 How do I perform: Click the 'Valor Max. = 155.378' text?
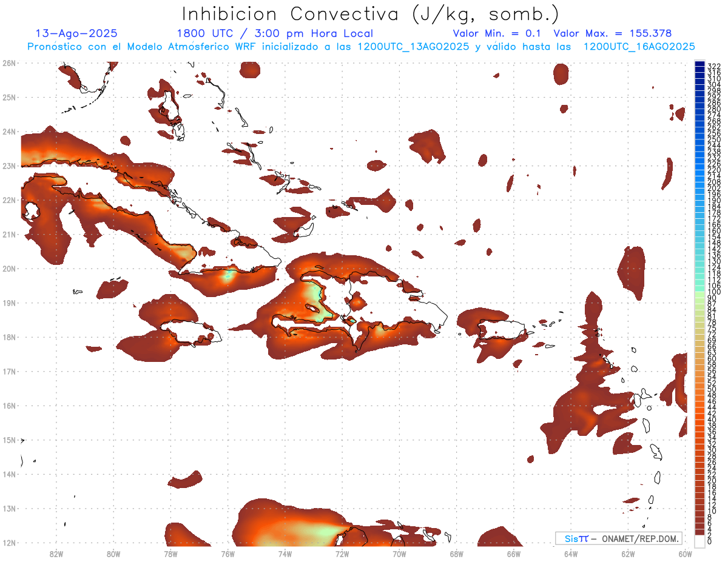(x=613, y=33)
